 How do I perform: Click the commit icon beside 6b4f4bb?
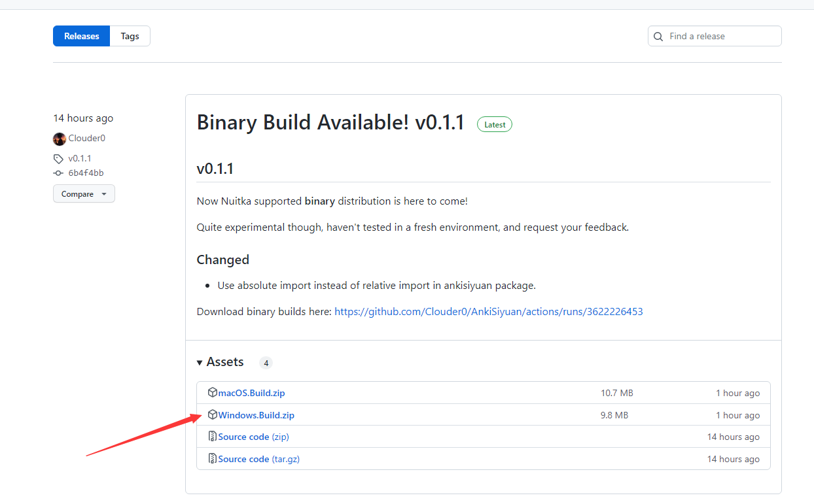point(59,173)
